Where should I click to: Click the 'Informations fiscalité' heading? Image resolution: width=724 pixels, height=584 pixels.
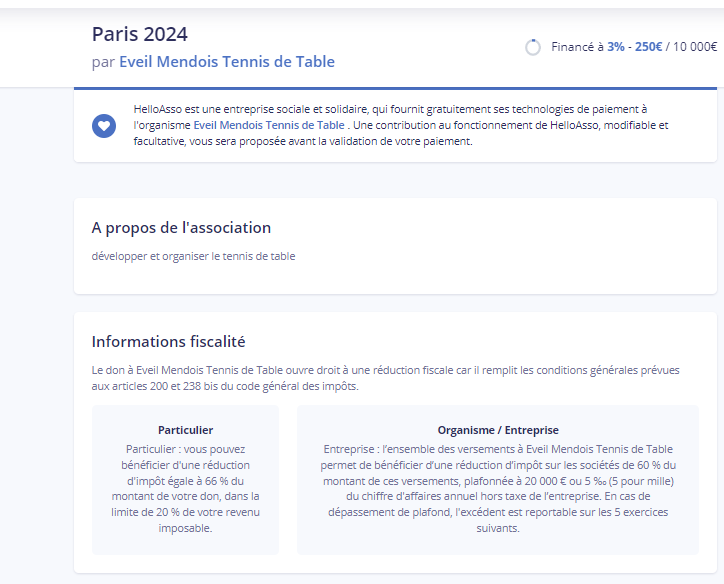168,342
